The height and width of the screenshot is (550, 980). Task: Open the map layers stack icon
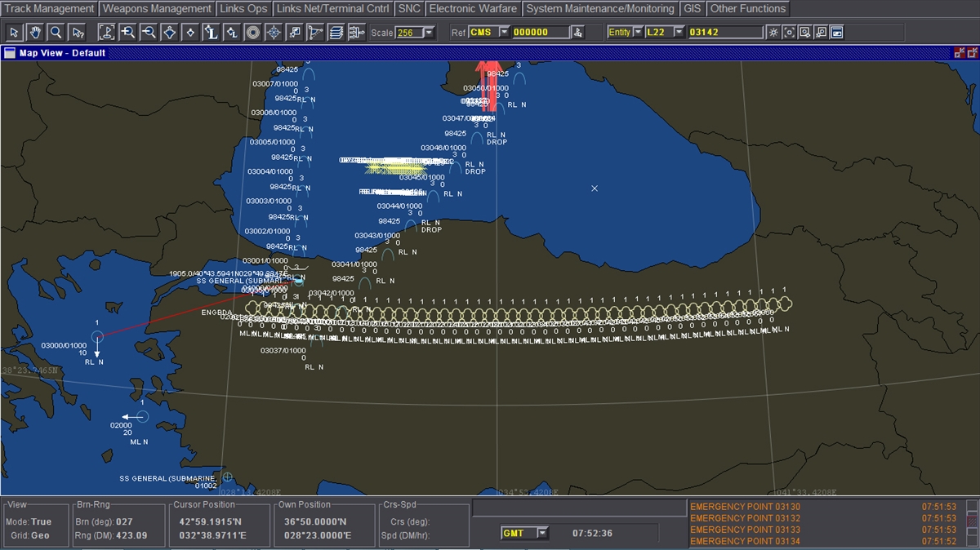[336, 33]
